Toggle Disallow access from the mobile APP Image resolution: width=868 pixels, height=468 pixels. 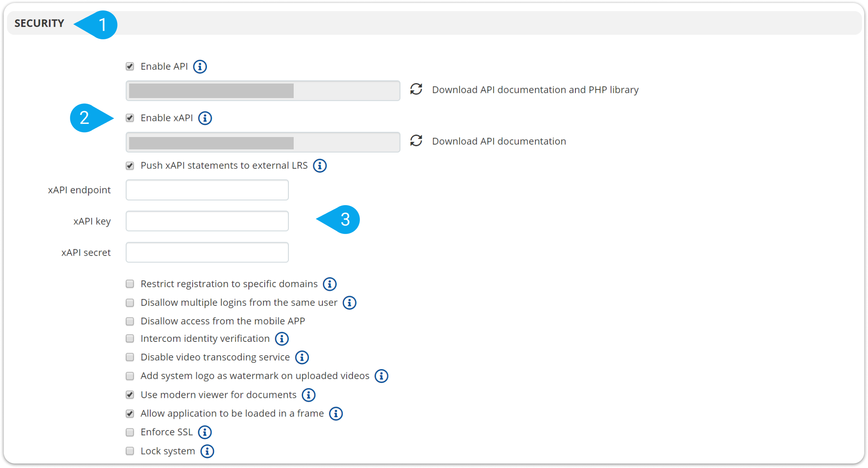(130, 321)
